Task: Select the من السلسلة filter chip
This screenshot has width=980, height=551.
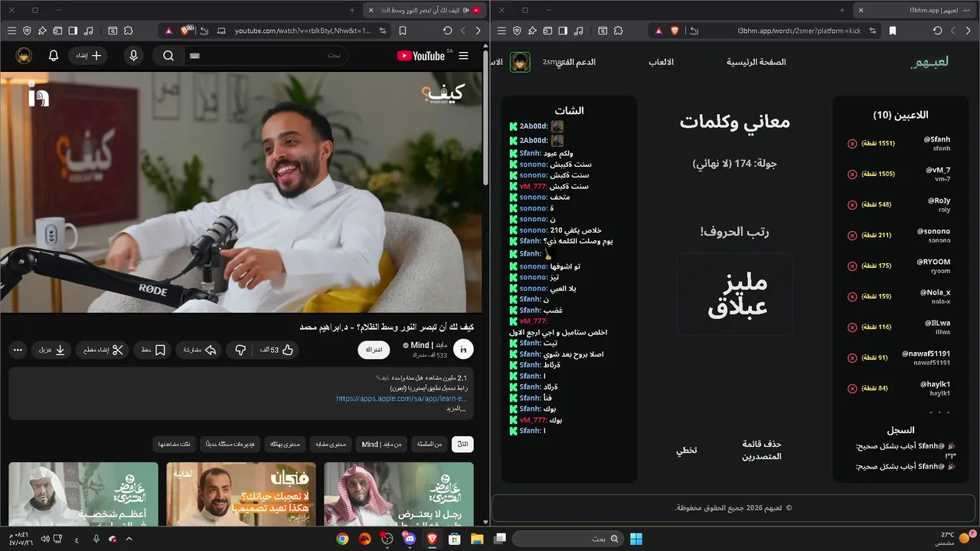Action: point(430,444)
